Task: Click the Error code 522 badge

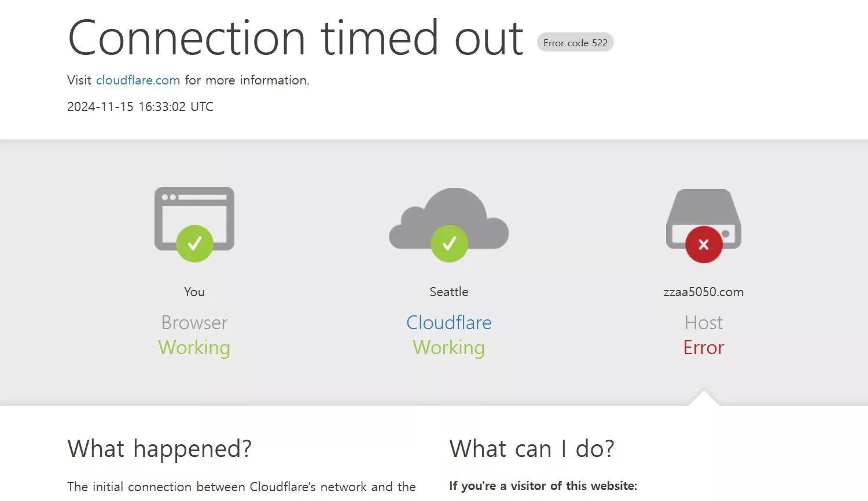Action: coord(575,43)
